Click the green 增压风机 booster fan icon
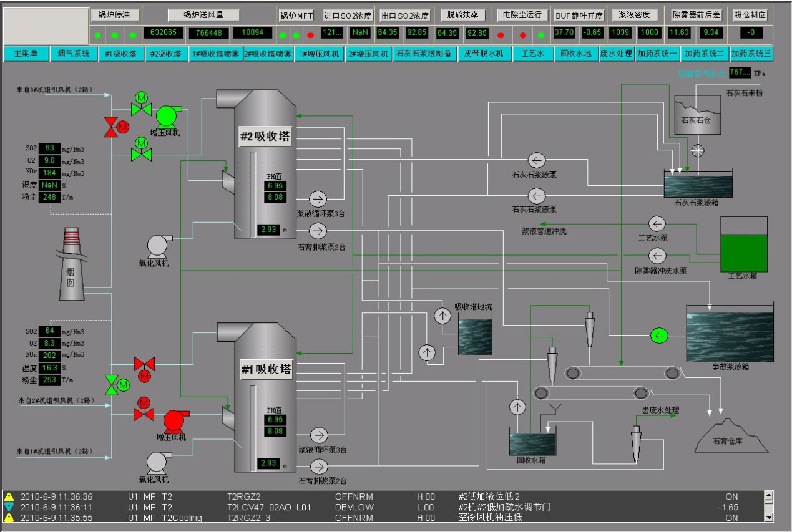The image size is (792, 532). pos(167,116)
